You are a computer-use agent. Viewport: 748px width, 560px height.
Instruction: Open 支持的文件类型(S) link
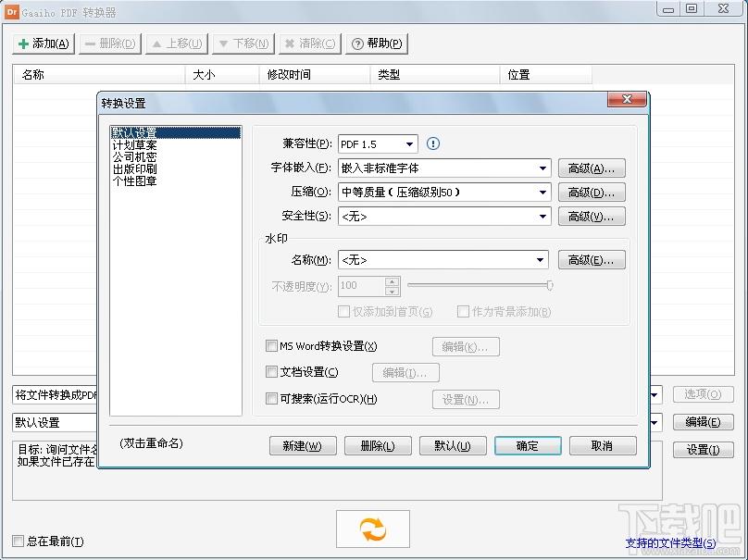pyautogui.click(x=670, y=542)
